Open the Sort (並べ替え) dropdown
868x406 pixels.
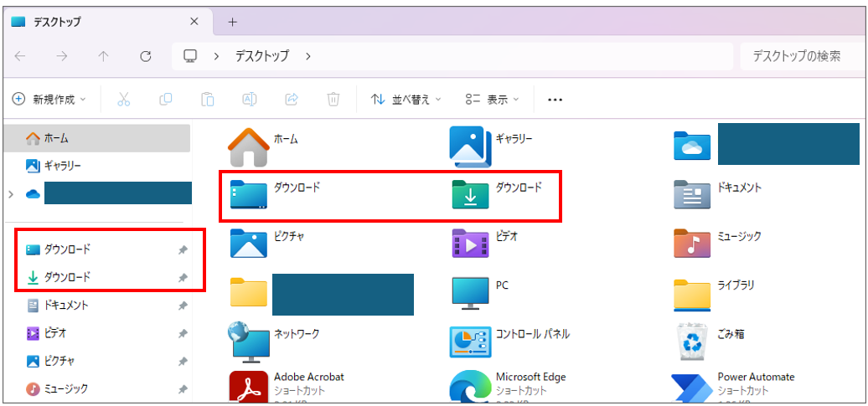coord(406,100)
